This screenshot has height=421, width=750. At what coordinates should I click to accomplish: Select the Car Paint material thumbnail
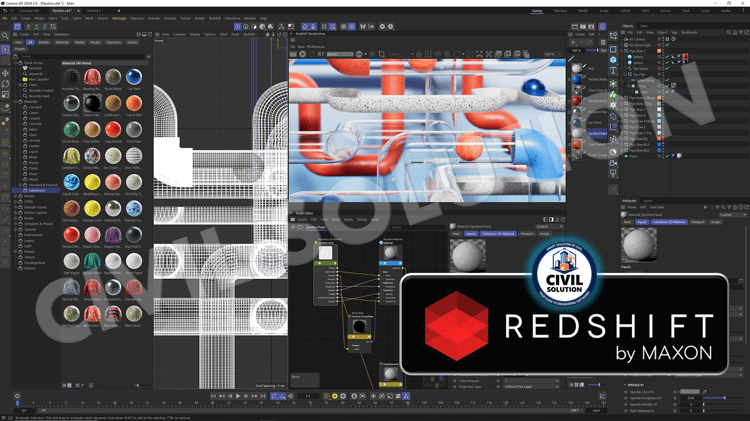134,77
